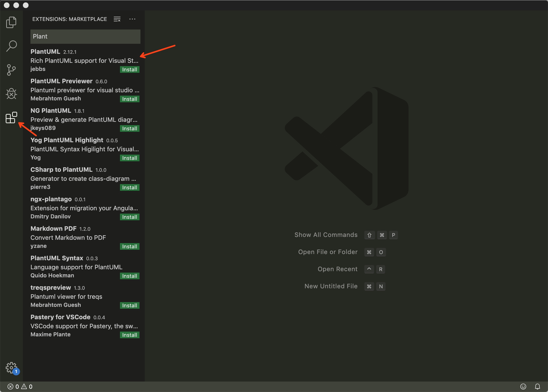Select Pastery for VSCode title
The image size is (548, 392).
tap(60, 317)
